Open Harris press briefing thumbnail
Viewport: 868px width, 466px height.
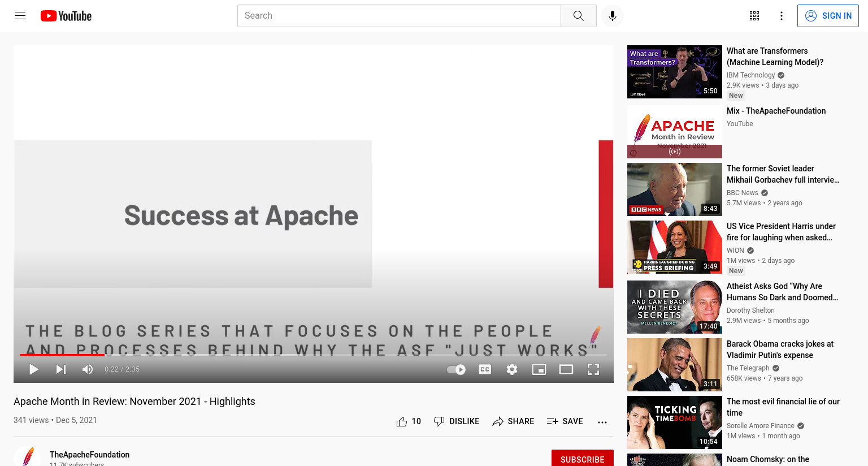click(x=675, y=247)
